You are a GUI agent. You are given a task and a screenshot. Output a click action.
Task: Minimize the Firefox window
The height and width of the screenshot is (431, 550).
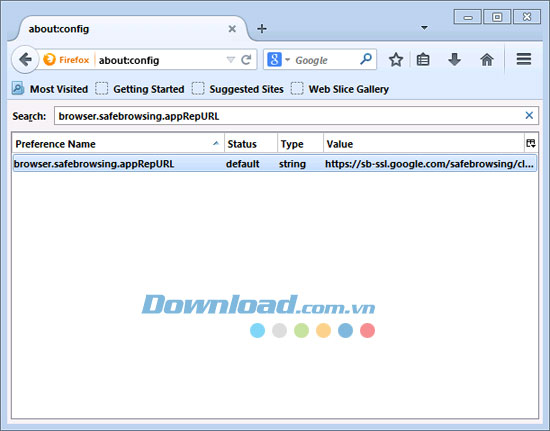pyautogui.click(x=467, y=17)
